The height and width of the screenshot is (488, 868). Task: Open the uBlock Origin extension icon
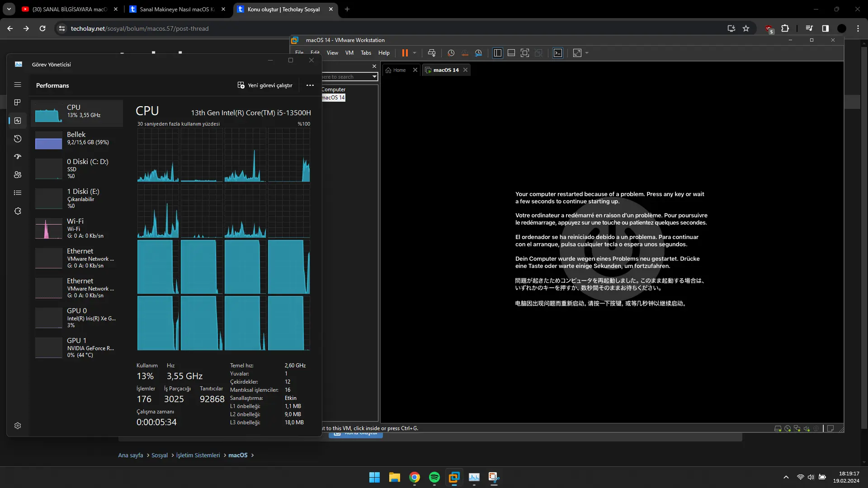(x=769, y=29)
